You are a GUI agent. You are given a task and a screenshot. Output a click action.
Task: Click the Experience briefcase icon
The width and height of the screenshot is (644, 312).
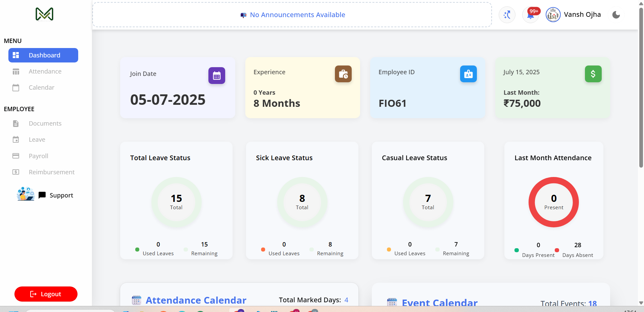tap(343, 74)
